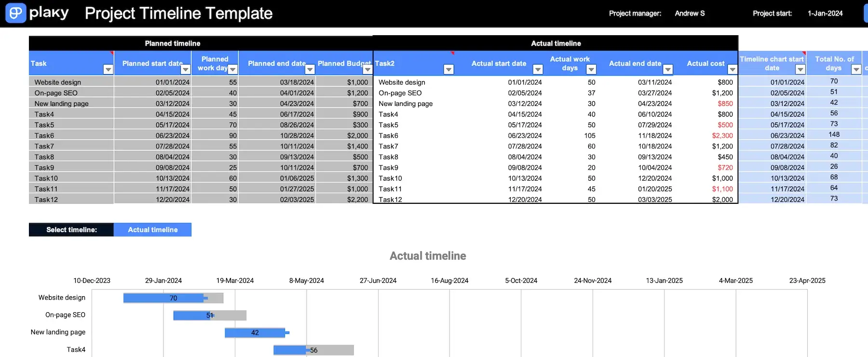
Task: Click the Actual timeline chart title
Action: (x=428, y=256)
